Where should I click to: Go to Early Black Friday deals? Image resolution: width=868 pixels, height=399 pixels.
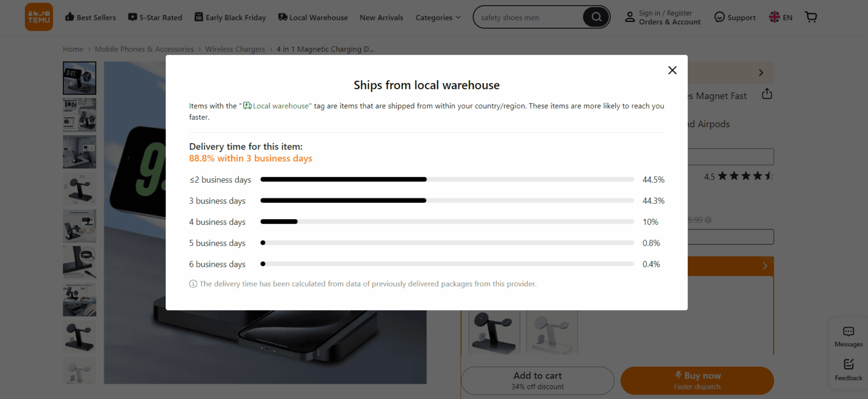(230, 18)
